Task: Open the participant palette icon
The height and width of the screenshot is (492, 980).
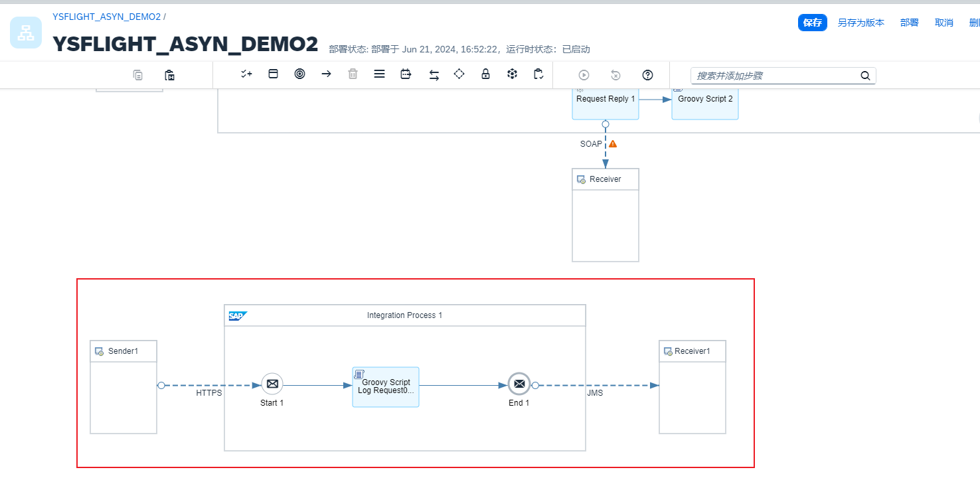Action: (273, 74)
